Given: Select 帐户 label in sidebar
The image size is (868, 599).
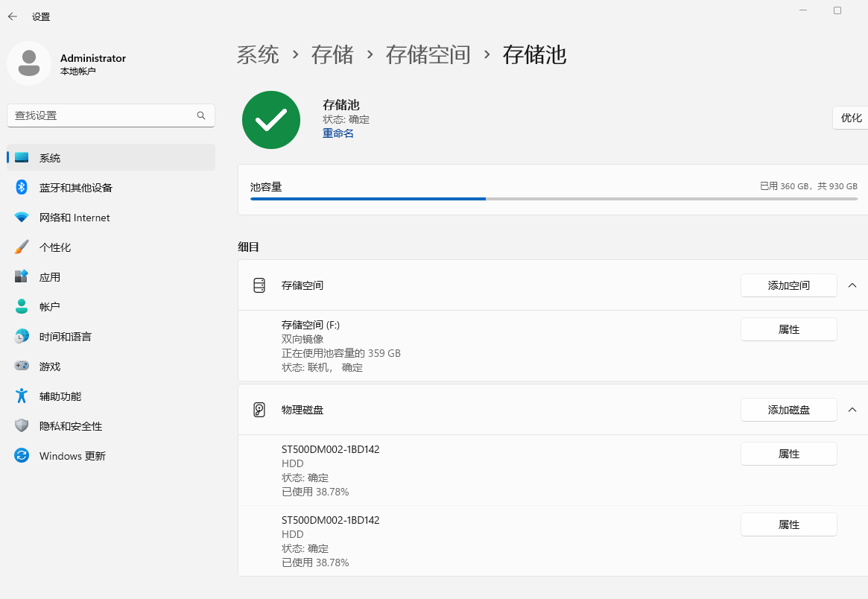Looking at the screenshot, I should pyautogui.click(x=50, y=307).
